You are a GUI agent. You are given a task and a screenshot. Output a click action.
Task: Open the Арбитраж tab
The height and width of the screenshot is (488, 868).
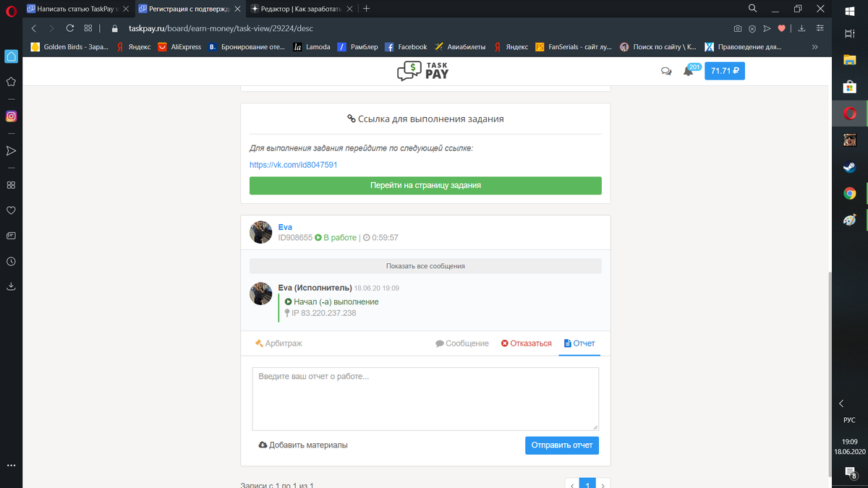[x=278, y=343]
